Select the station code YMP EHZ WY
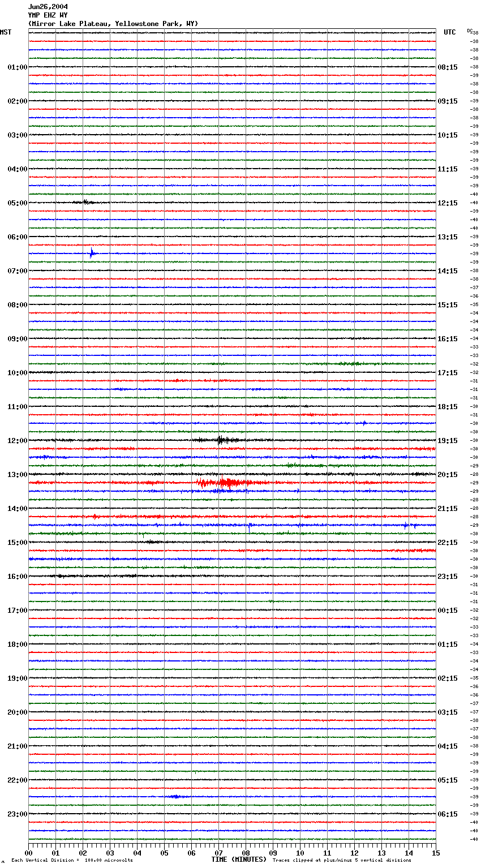Image resolution: width=481 pixels, height=868 pixels. coord(48,15)
